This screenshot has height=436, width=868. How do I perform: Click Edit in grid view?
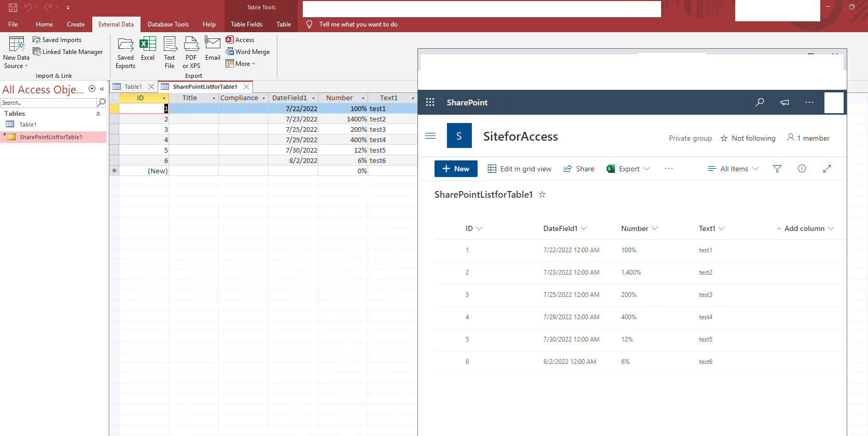[520, 169]
